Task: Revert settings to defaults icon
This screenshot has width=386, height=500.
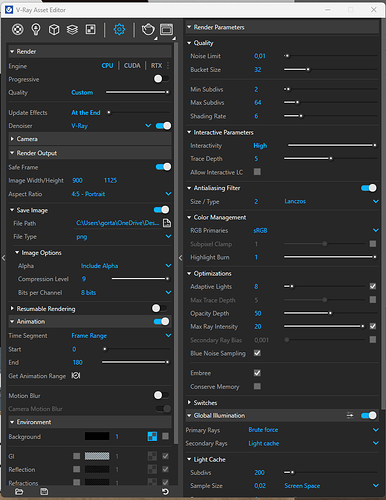Action: click(x=165, y=492)
